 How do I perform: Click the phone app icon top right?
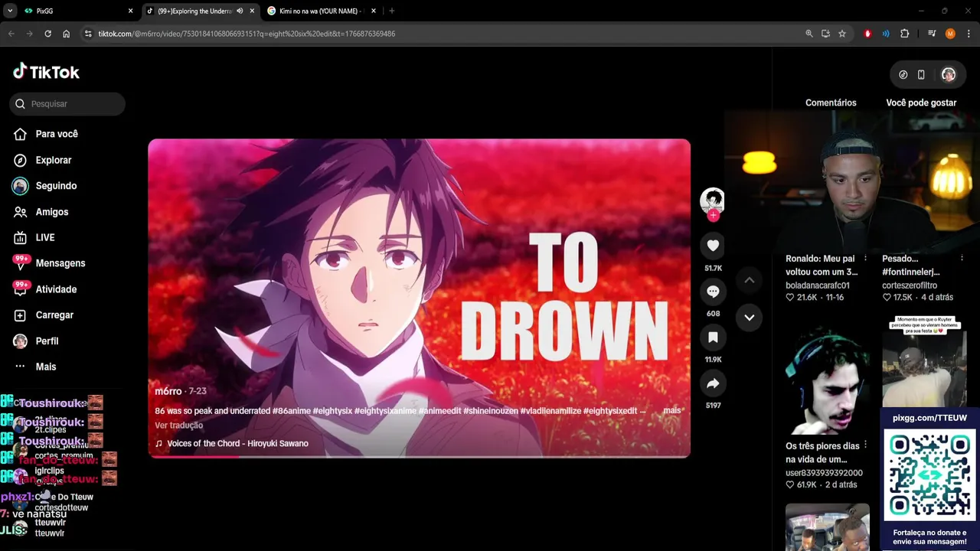(921, 74)
